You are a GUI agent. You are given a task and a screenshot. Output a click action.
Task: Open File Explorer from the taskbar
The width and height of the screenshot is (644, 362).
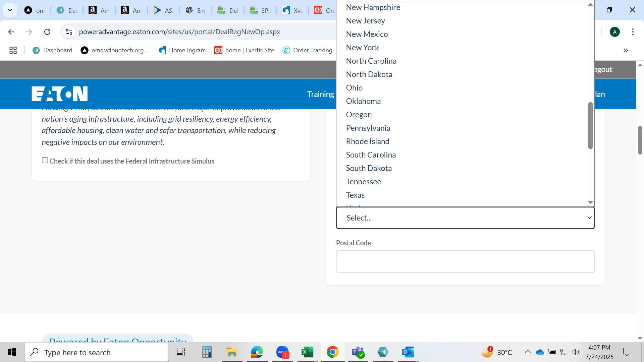click(x=232, y=352)
